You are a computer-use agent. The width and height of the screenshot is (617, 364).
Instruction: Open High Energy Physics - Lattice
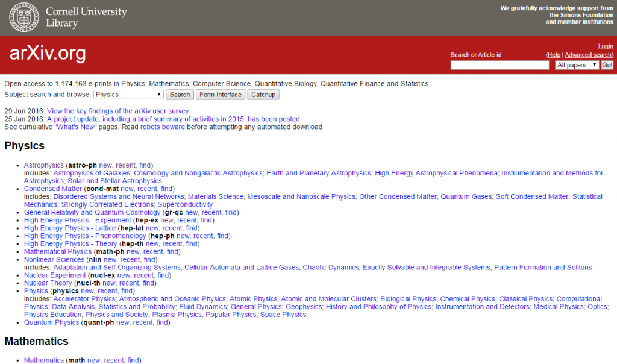tap(70, 228)
